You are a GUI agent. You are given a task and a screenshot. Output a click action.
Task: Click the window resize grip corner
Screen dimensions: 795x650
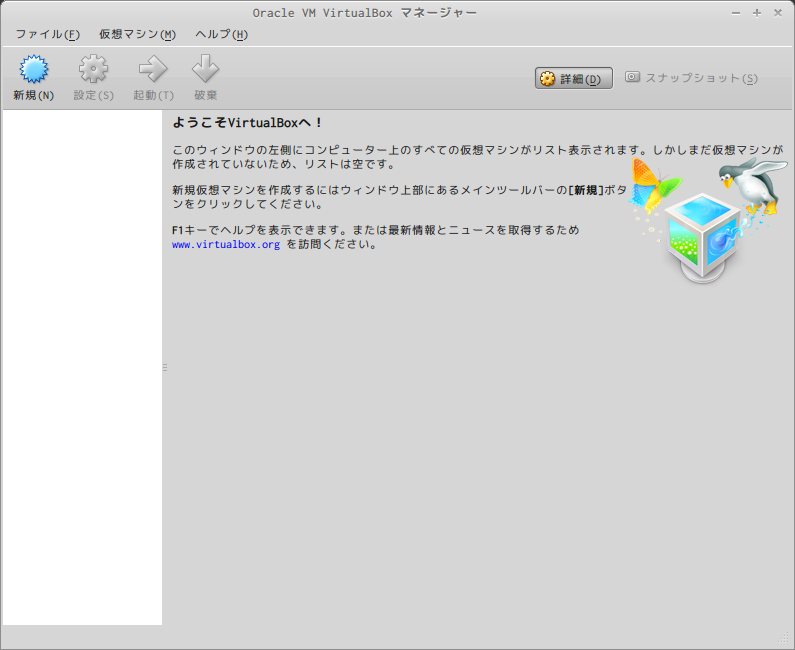click(782, 637)
